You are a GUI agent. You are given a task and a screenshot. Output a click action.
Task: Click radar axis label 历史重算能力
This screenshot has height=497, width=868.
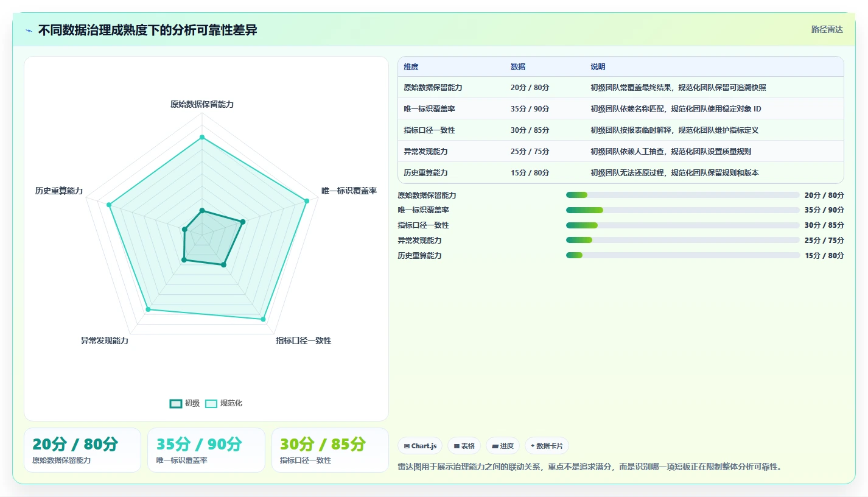59,191
